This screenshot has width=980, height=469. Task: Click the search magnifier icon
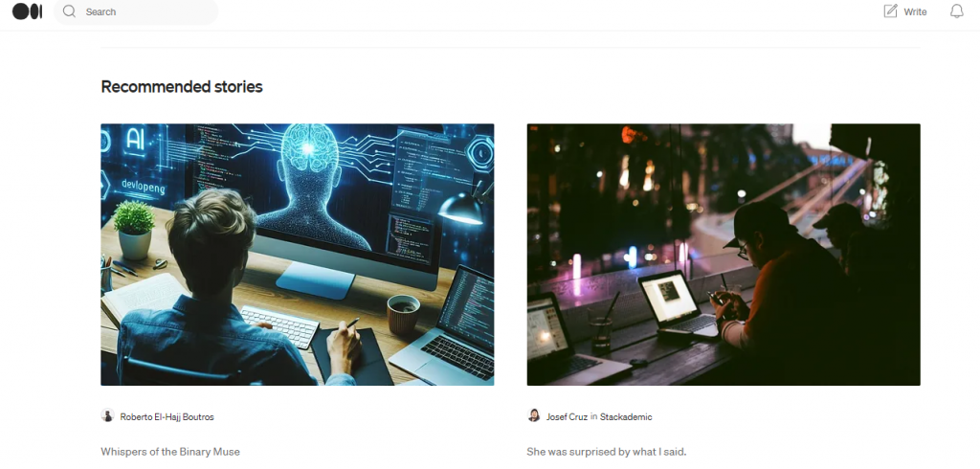point(69,11)
